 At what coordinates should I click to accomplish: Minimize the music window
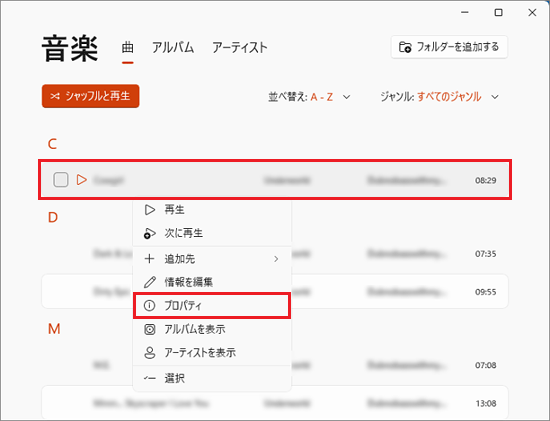(x=465, y=13)
